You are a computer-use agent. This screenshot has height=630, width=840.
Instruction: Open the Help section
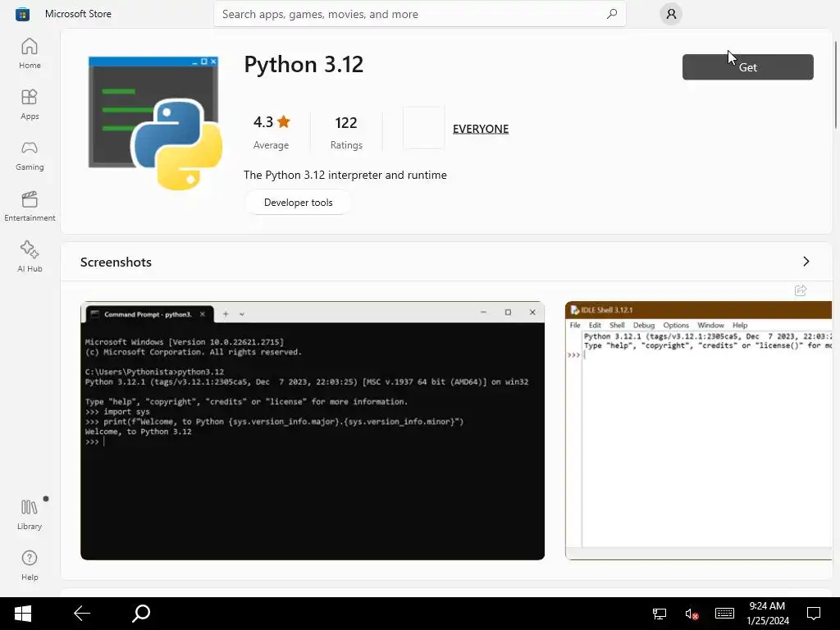click(30, 566)
